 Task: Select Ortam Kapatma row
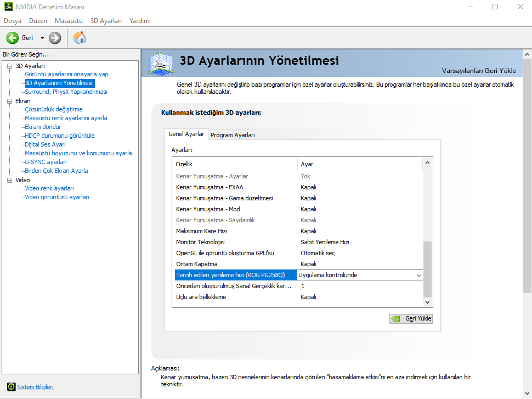coord(299,264)
